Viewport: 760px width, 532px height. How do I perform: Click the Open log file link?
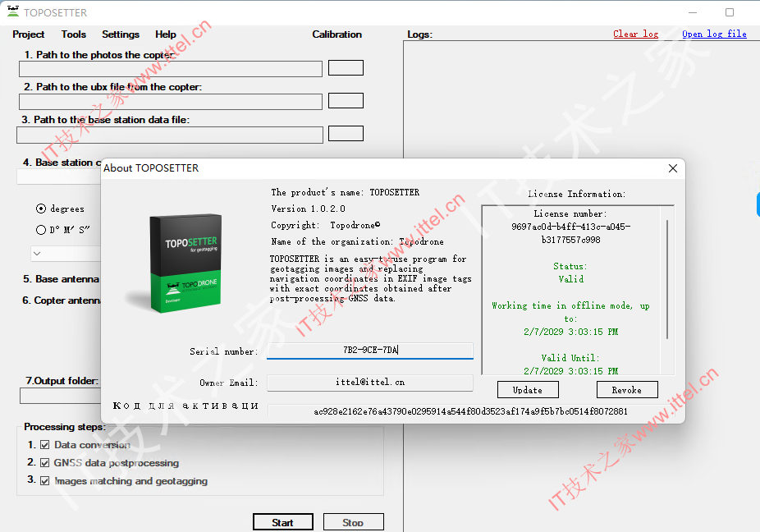[x=714, y=34]
